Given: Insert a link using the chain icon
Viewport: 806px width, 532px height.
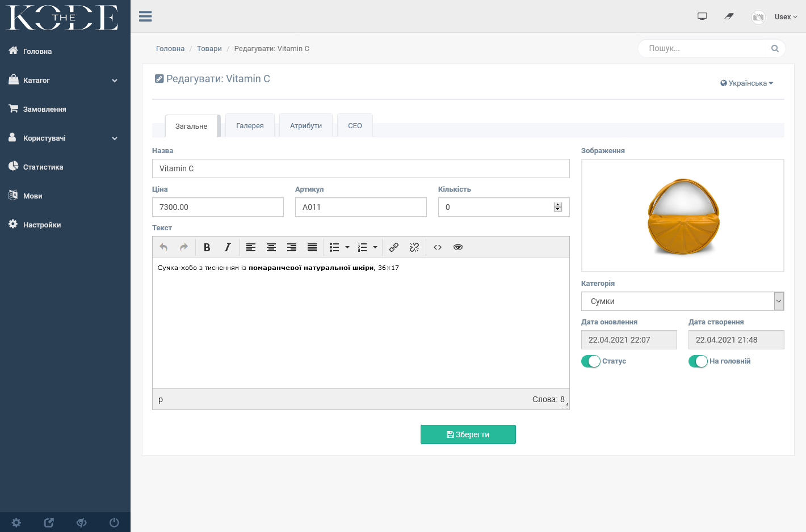Looking at the screenshot, I should [x=394, y=247].
